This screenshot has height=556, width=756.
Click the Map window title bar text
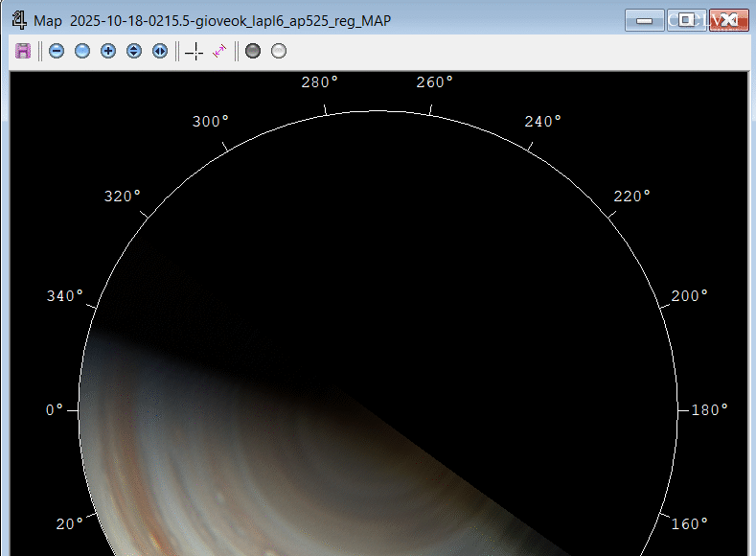click(x=212, y=20)
